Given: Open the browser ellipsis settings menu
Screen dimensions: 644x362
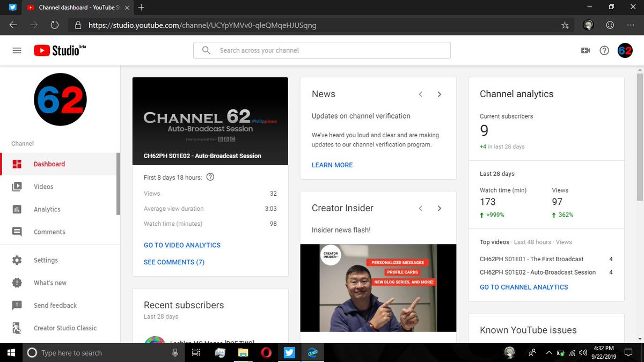Looking at the screenshot, I should click(631, 25).
